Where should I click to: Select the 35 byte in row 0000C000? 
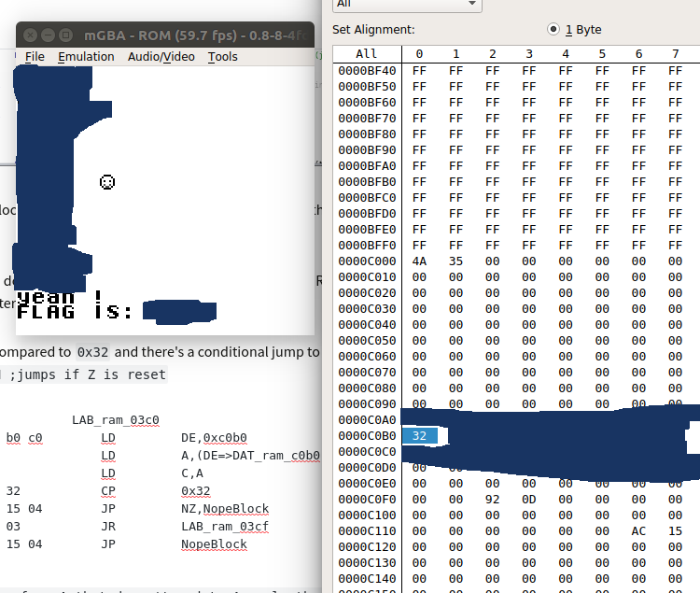(x=455, y=261)
